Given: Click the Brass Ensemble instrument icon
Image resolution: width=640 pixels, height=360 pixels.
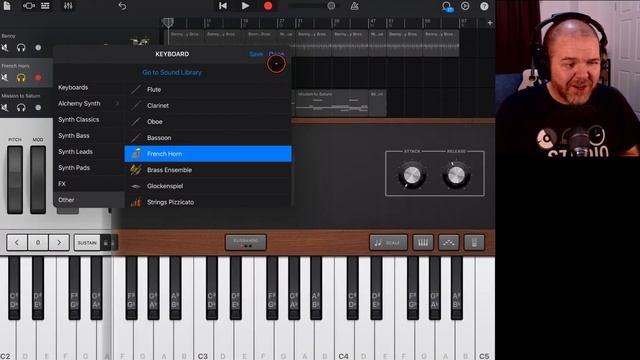Looking at the screenshot, I should 136,169.
